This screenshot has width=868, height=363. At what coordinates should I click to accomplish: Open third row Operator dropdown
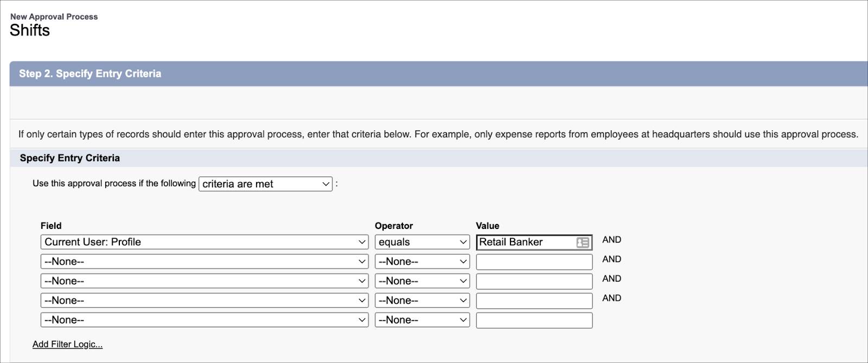[x=422, y=281]
